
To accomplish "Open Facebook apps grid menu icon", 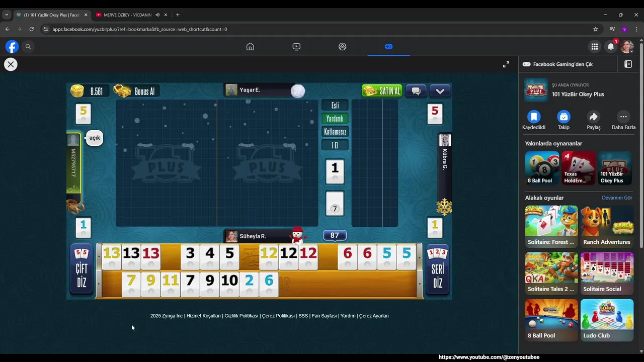I will (595, 47).
